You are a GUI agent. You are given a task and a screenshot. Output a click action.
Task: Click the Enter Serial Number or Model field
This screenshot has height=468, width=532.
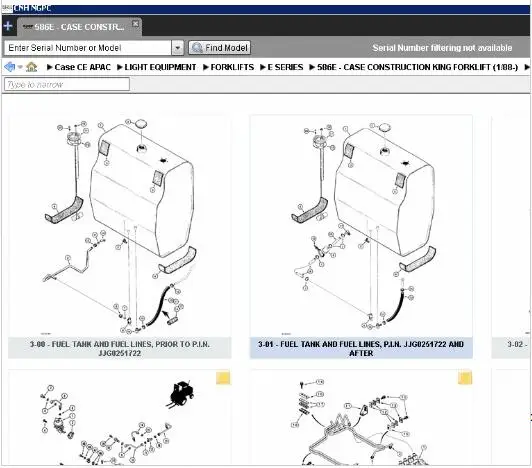[88, 48]
